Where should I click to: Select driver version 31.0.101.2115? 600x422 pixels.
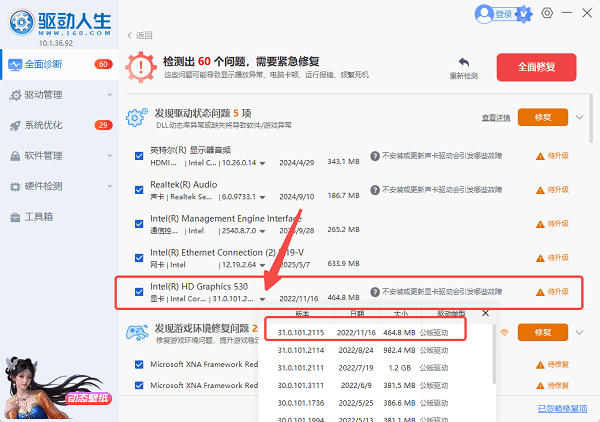pyautogui.click(x=365, y=333)
